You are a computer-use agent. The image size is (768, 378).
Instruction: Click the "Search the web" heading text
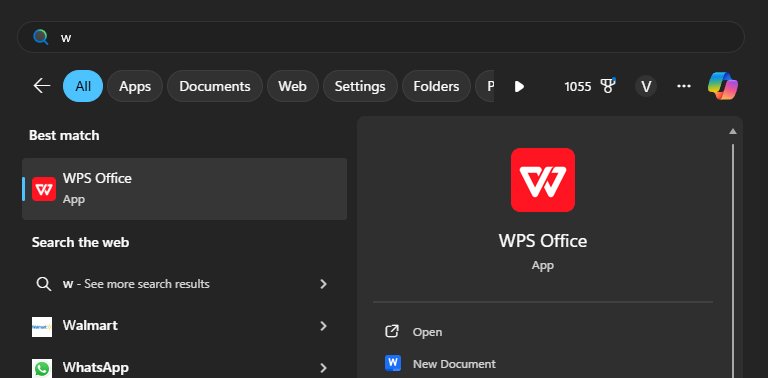click(x=80, y=242)
